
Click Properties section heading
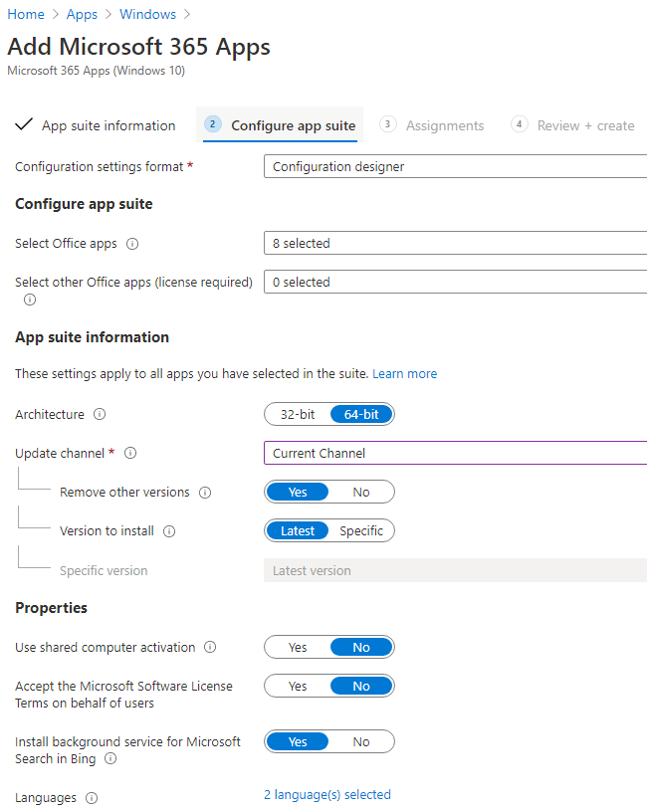(52, 608)
